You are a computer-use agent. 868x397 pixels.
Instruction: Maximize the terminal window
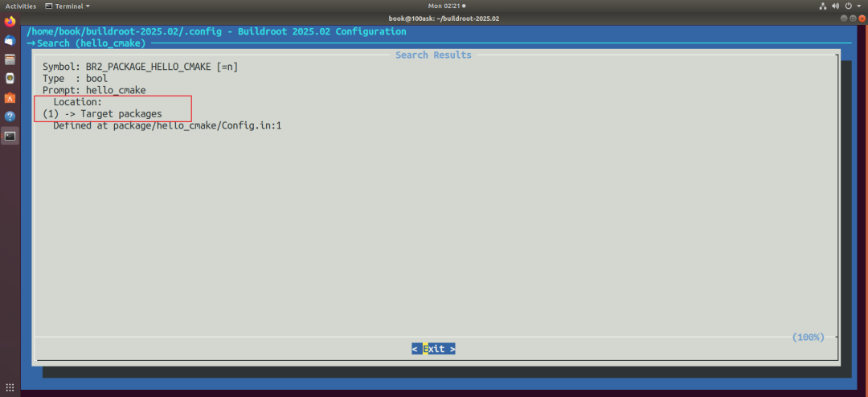pyautogui.click(x=853, y=18)
